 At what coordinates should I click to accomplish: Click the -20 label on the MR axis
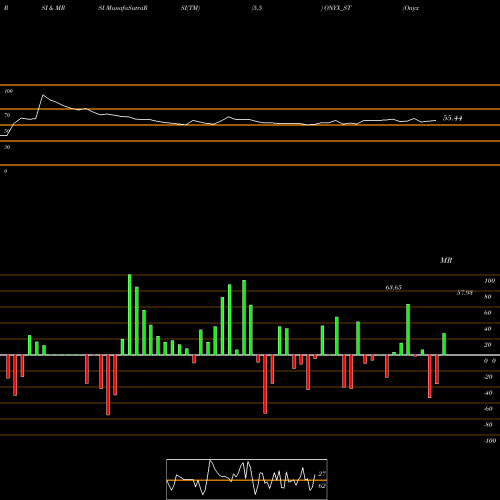(x=488, y=377)
